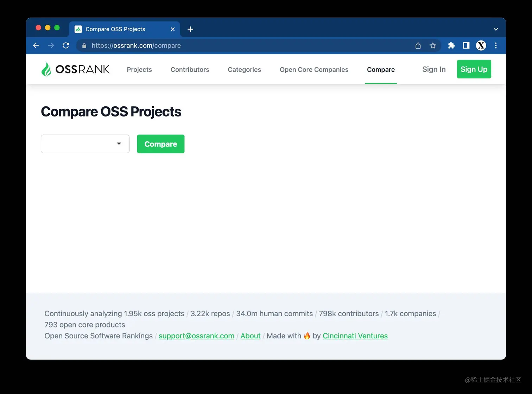Switch to the Contributors section

[190, 69]
